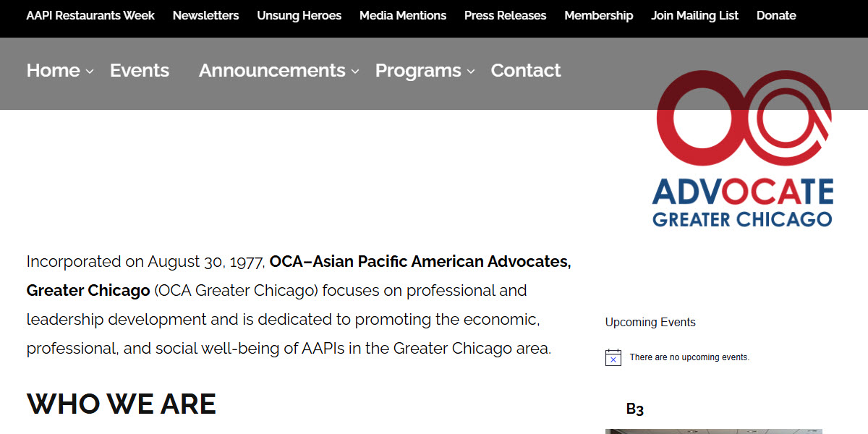The height and width of the screenshot is (434, 868).
Task: Open the Events menu item
Action: coord(139,70)
